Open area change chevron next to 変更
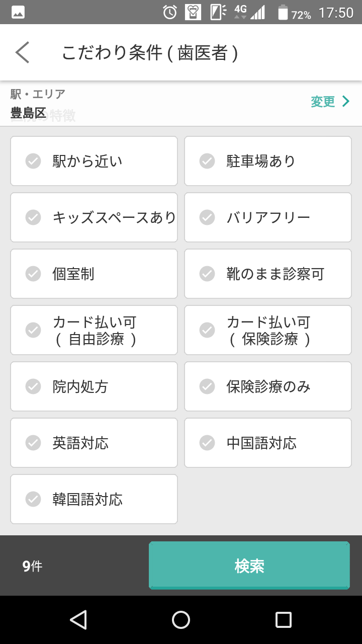362x644 pixels. [346, 102]
